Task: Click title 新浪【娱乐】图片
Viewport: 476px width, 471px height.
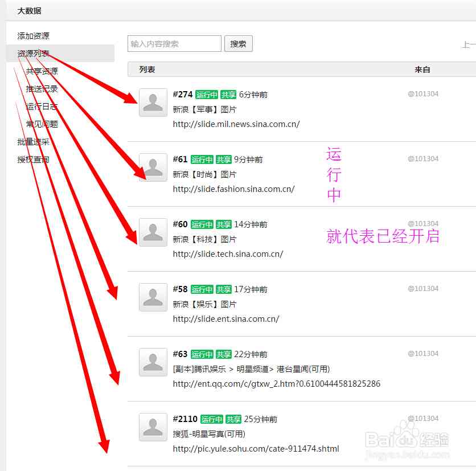Action: 204,304
